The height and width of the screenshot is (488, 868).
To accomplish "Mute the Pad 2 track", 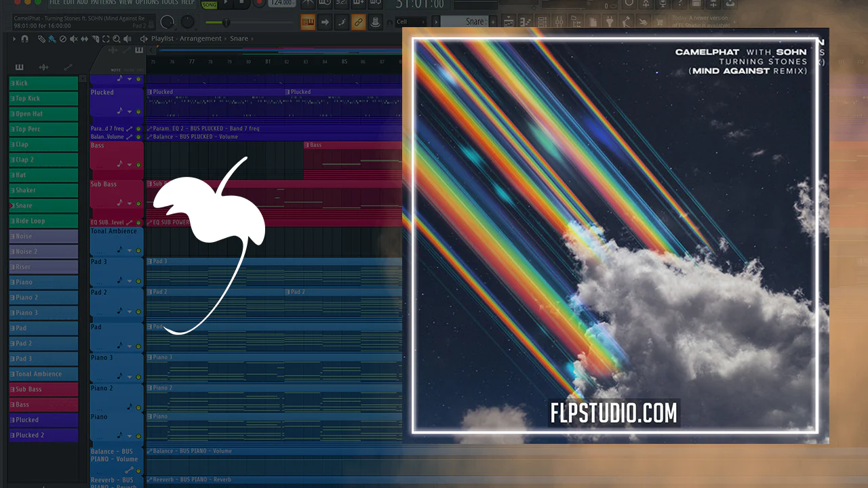I will [x=139, y=311].
